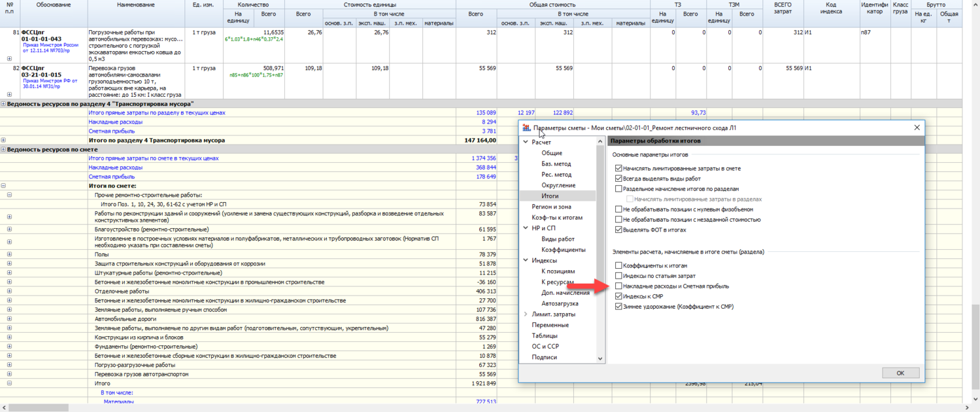The width and height of the screenshot is (980, 412).
Task: Expand the Полы totals row
Action: pos(9,254)
